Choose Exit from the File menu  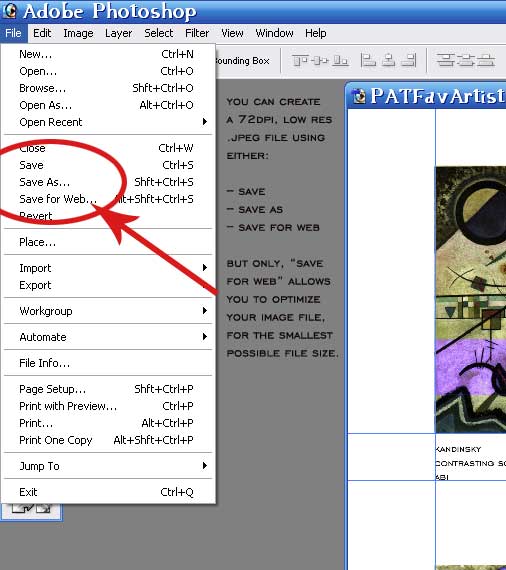click(108, 492)
